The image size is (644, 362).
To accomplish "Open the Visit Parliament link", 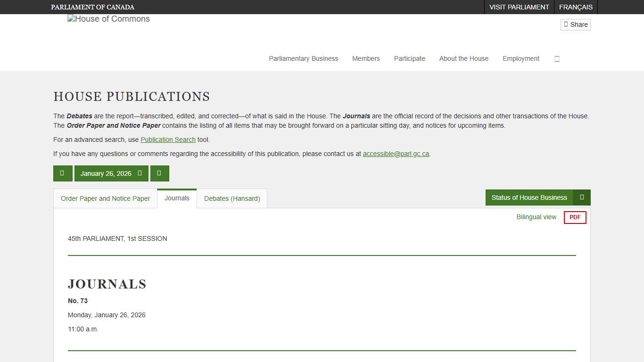I will pos(519,7).
